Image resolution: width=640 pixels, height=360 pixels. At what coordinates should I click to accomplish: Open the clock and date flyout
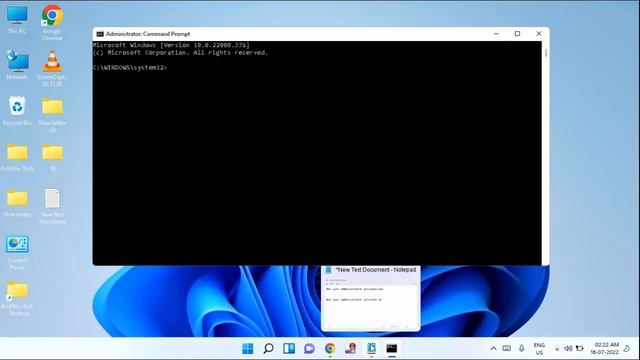(604, 349)
